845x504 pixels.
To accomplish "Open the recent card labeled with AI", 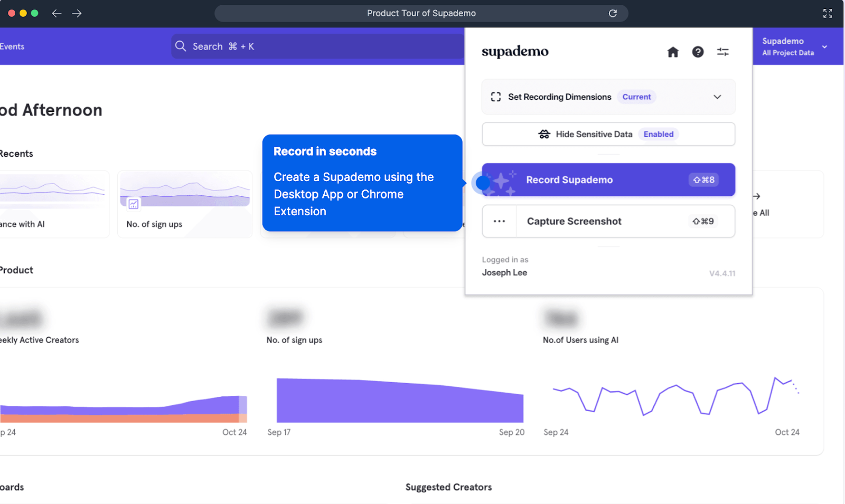I will pyautogui.click(x=55, y=204).
